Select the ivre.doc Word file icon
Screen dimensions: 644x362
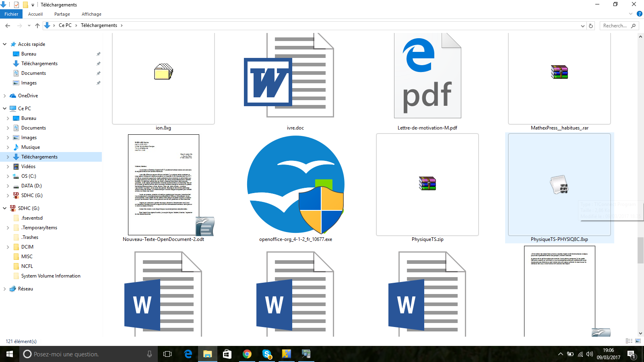point(289,76)
